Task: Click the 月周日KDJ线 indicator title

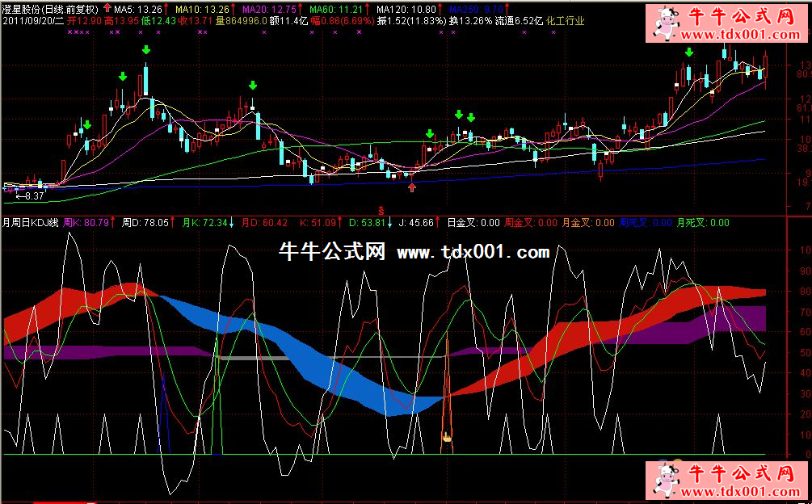Action: pos(31,222)
